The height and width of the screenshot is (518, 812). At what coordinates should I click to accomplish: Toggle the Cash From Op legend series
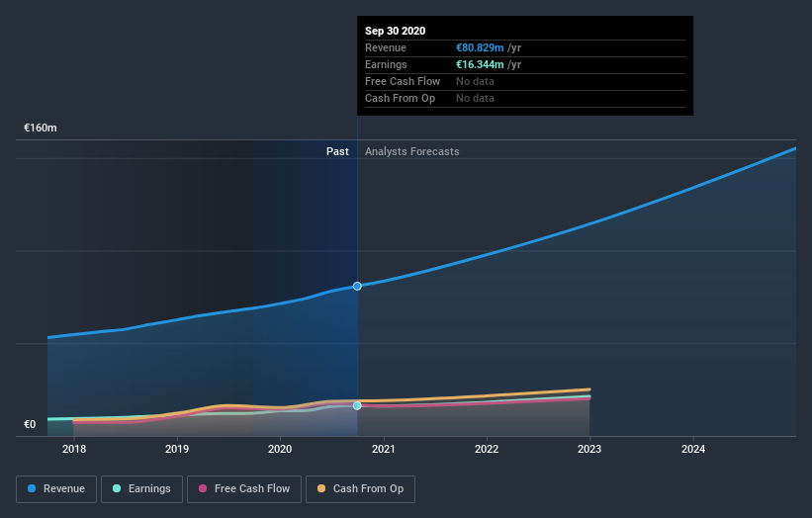360,489
